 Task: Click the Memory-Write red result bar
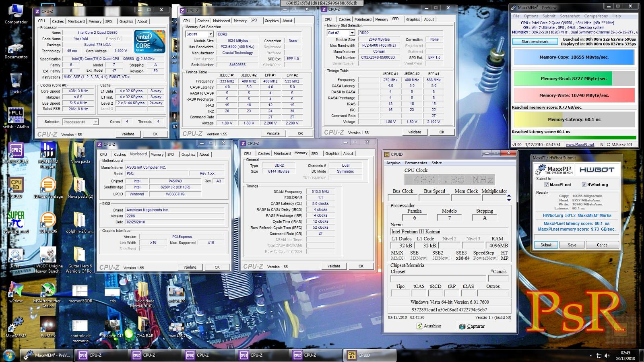574,95
